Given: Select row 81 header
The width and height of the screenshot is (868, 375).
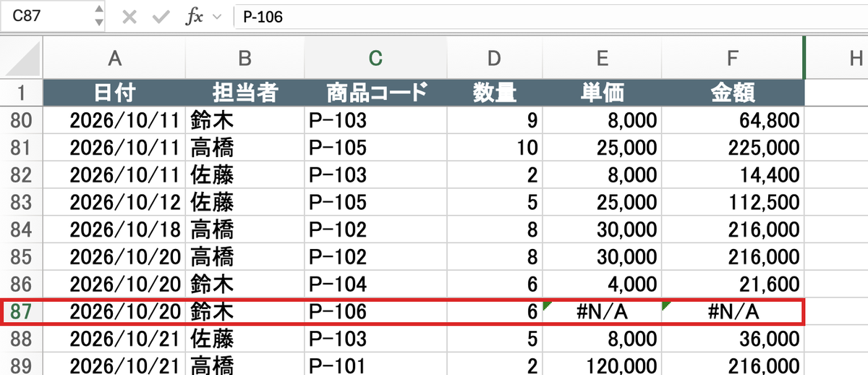Looking at the screenshot, I should (22, 147).
